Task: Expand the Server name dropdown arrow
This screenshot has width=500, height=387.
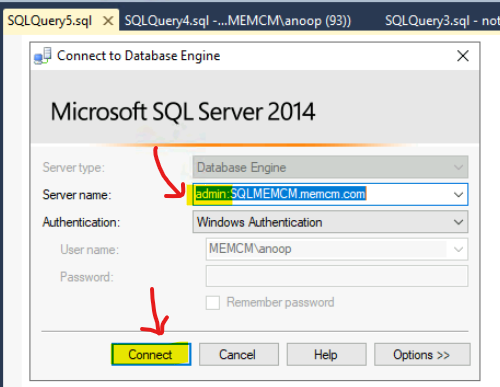Action: pos(459,194)
